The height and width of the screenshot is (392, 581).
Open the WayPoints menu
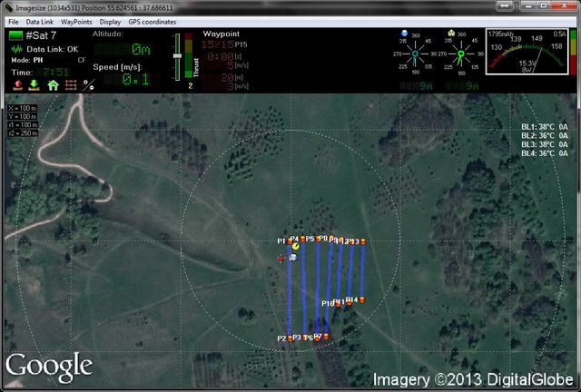pyautogui.click(x=76, y=22)
